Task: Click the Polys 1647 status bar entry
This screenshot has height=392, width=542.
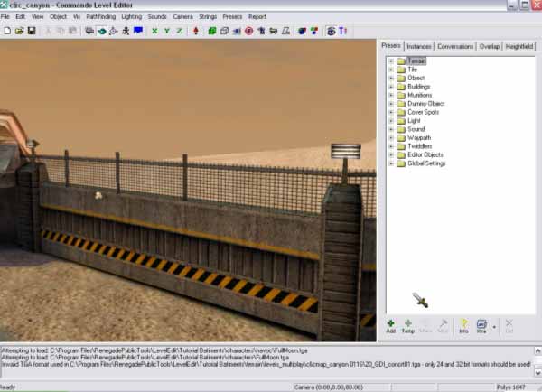Action: [510, 387]
